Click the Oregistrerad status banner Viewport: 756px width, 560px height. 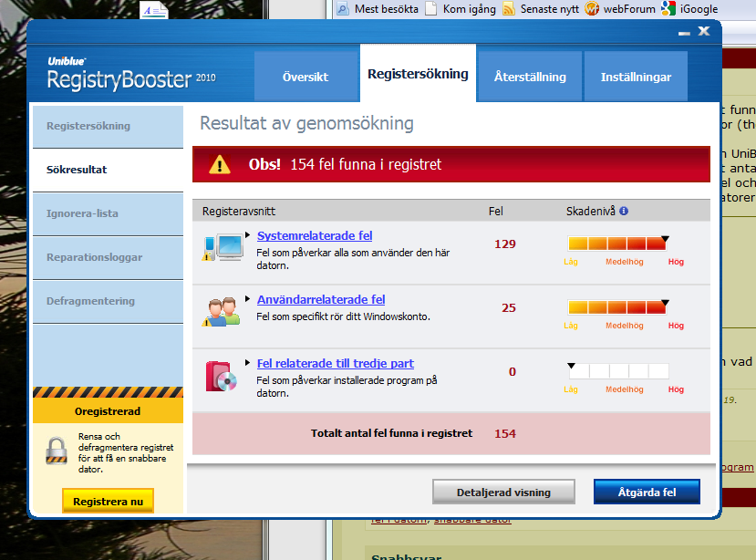pos(108,411)
